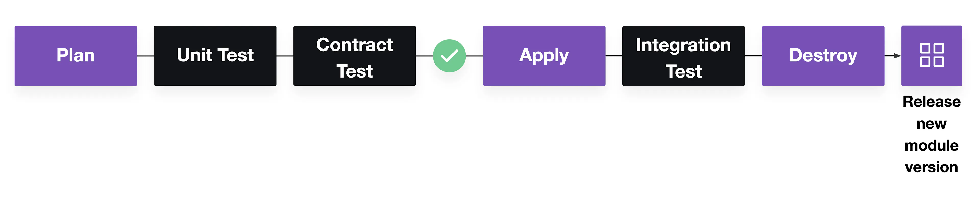Viewport: 980px width, 199px height.
Task: Click connector line between Plan and Unit Test
Action: 145,56
